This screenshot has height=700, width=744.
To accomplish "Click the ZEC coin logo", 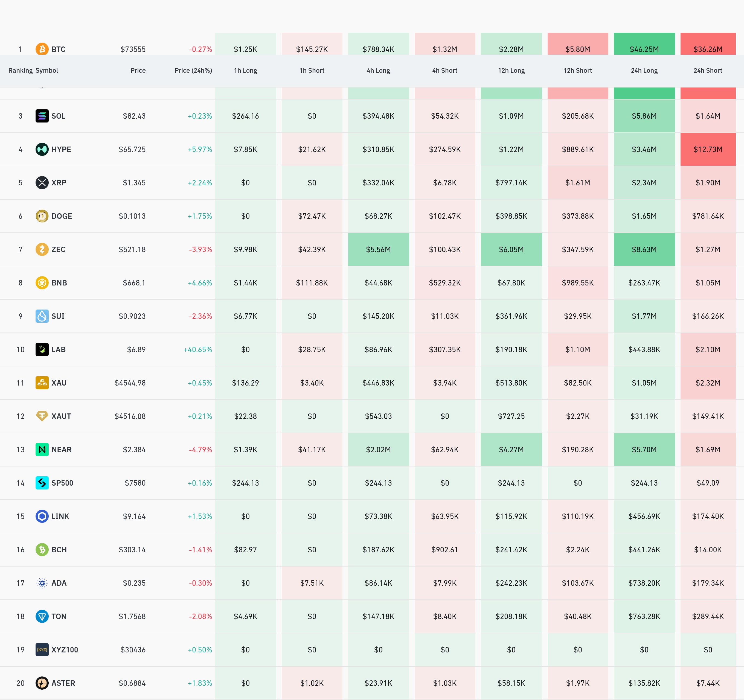I will 42,249.
